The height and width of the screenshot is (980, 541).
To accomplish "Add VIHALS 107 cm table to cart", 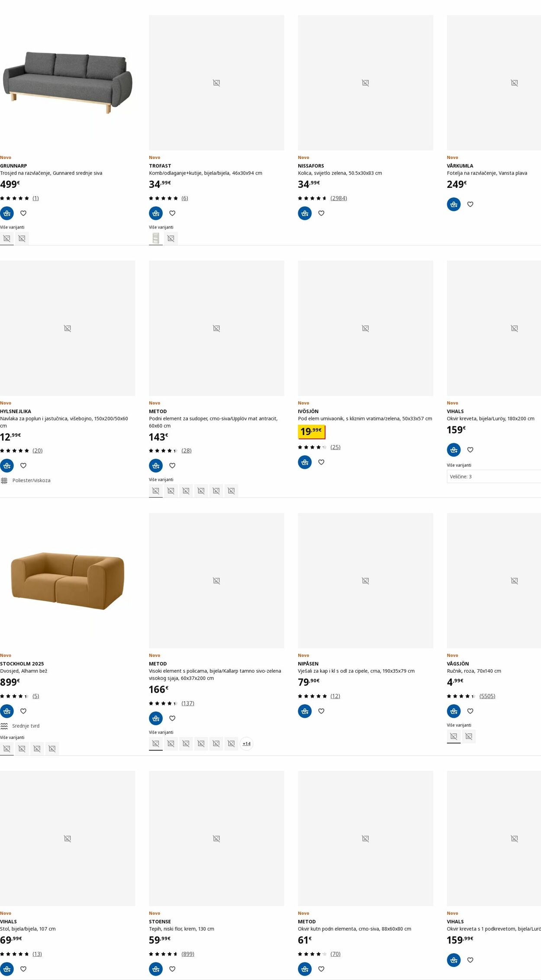I will coord(7,969).
